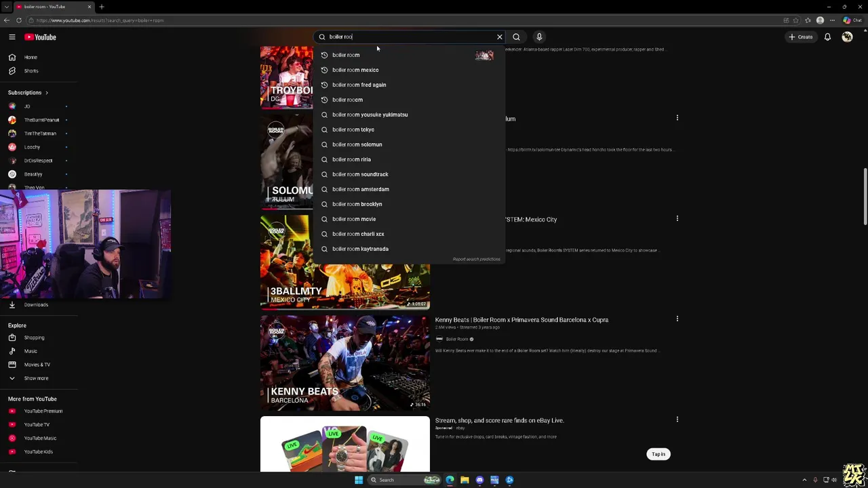Open browser settings and more menu
This screenshot has height=488, width=868.
tap(833, 20)
